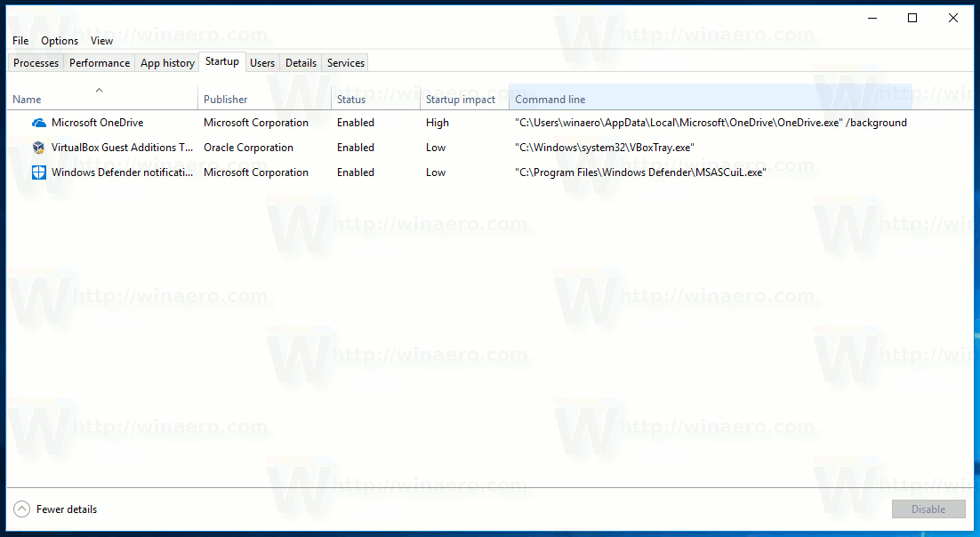Click the Disable button
Viewport: 980px width, 537px height.
pyautogui.click(x=928, y=509)
